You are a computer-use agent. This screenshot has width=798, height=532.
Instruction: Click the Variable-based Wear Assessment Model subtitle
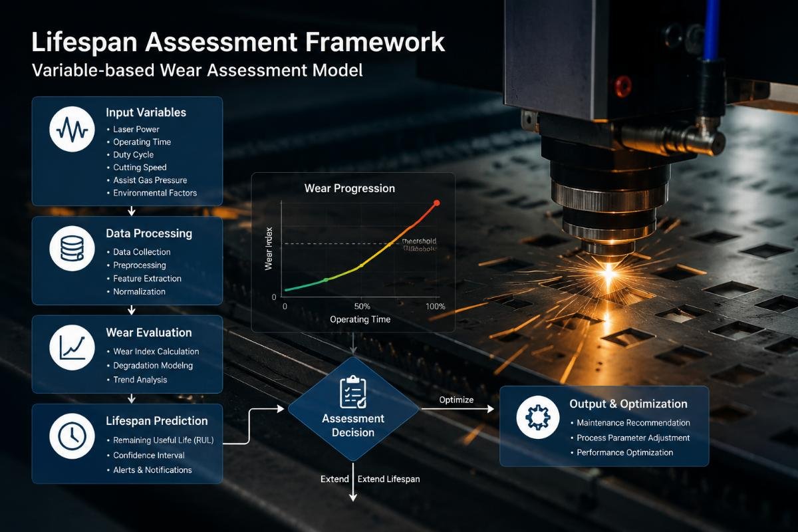click(x=198, y=70)
